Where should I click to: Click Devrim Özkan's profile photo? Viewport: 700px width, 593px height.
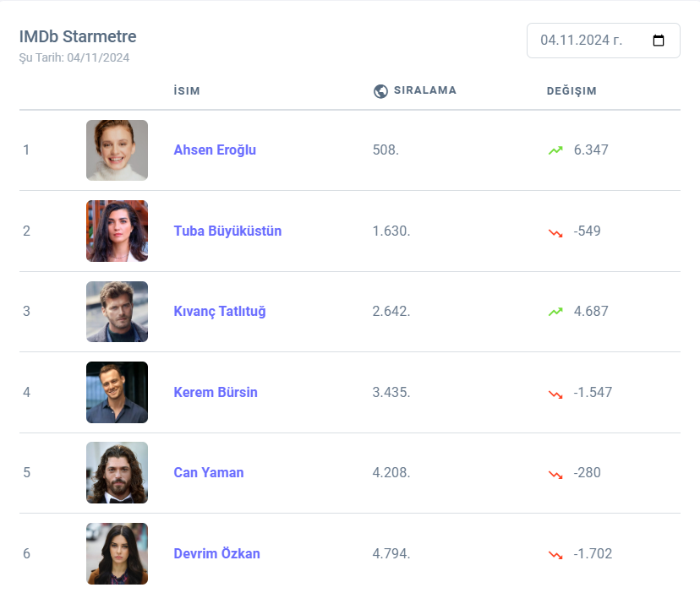[x=117, y=554]
